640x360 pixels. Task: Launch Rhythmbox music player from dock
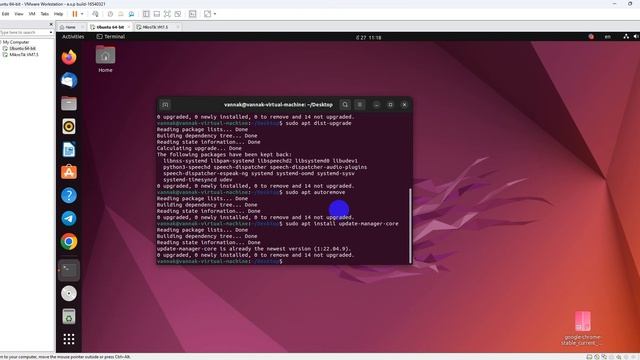(x=69, y=127)
